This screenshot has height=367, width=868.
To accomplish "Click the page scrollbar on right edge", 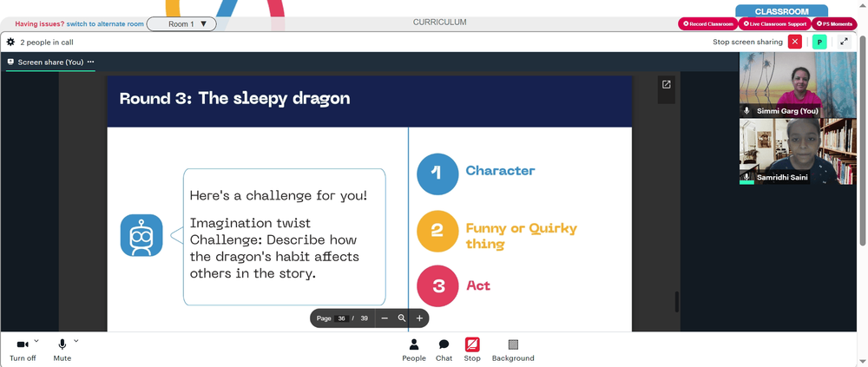I will coord(862,139).
